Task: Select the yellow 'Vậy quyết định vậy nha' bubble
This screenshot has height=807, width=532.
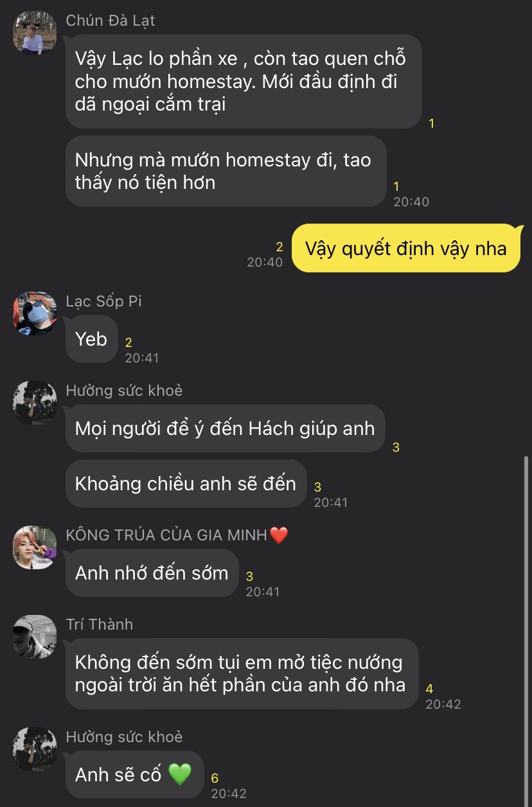Action: 406,248
